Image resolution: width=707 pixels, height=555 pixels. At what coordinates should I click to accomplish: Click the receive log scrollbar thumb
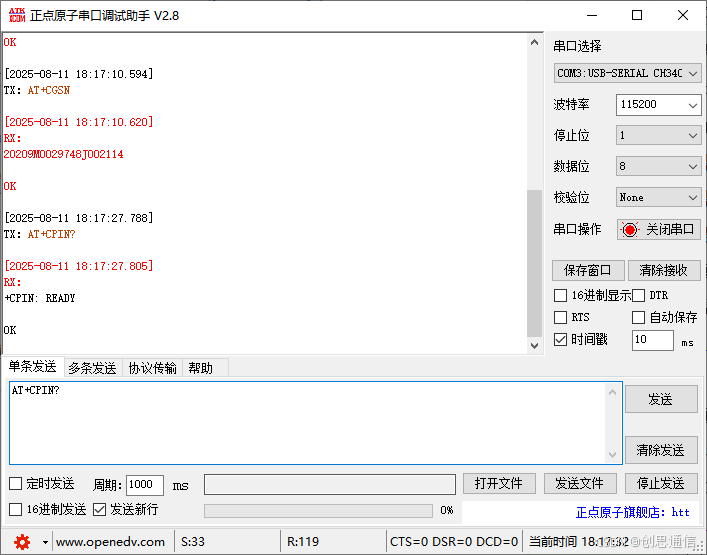pos(535,263)
